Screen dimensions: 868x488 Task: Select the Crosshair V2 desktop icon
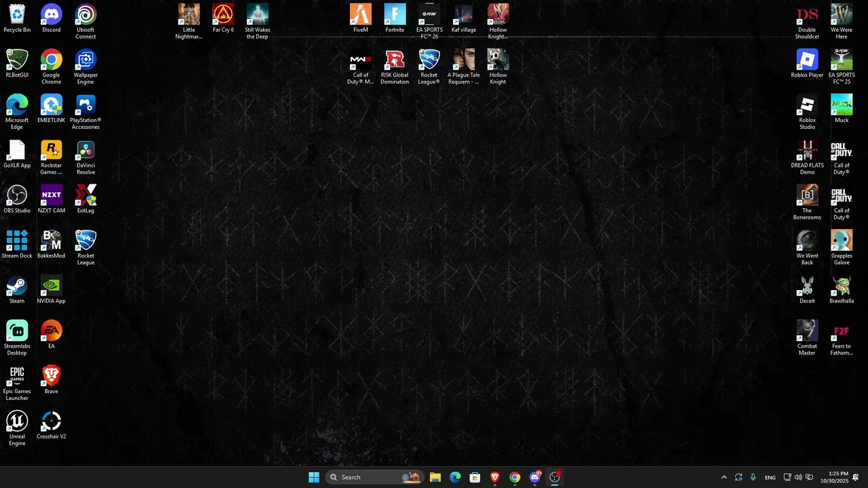52,426
